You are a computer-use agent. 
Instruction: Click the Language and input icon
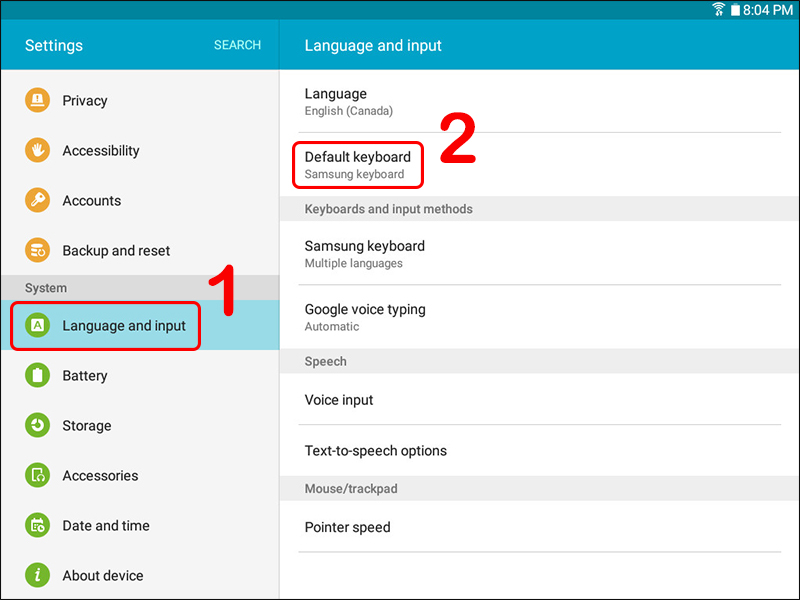coord(37,325)
